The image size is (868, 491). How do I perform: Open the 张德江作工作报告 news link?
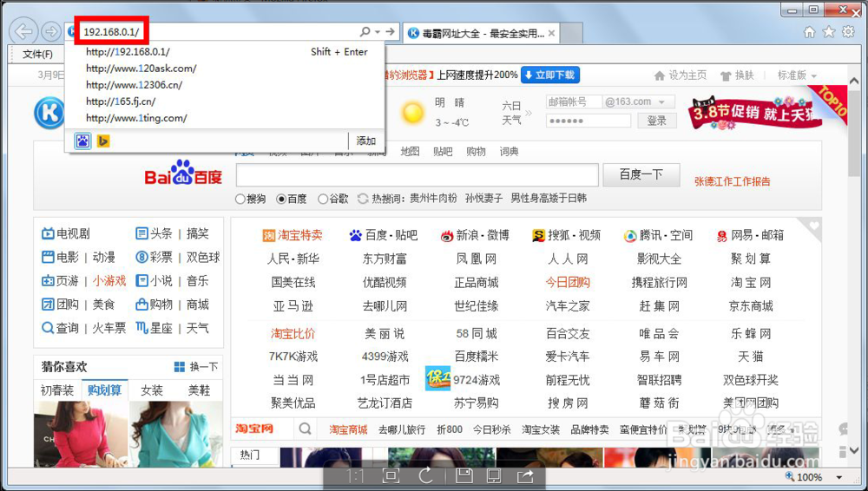pyautogui.click(x=733, y=181)
